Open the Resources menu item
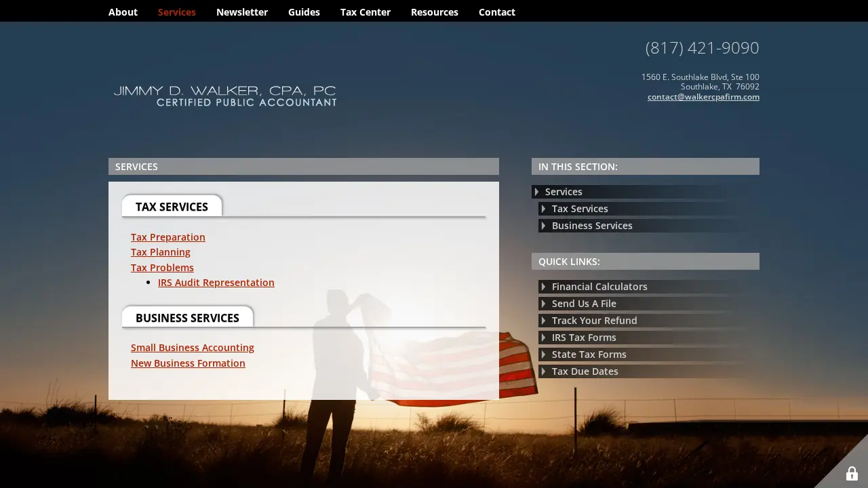This screenshot has height=488, width=868. coord(435,12)
